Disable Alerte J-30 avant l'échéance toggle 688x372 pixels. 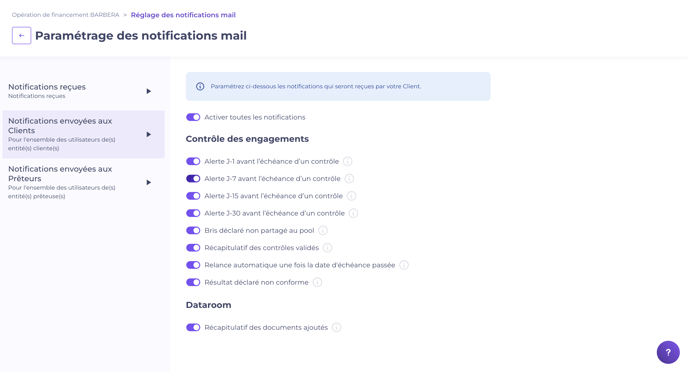[193, 213]
